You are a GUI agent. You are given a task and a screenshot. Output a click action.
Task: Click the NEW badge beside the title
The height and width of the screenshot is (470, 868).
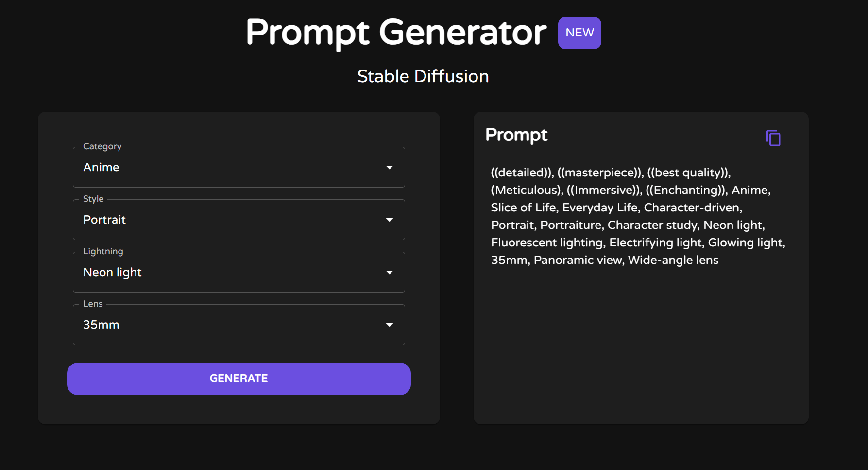[x=579, y=33]
